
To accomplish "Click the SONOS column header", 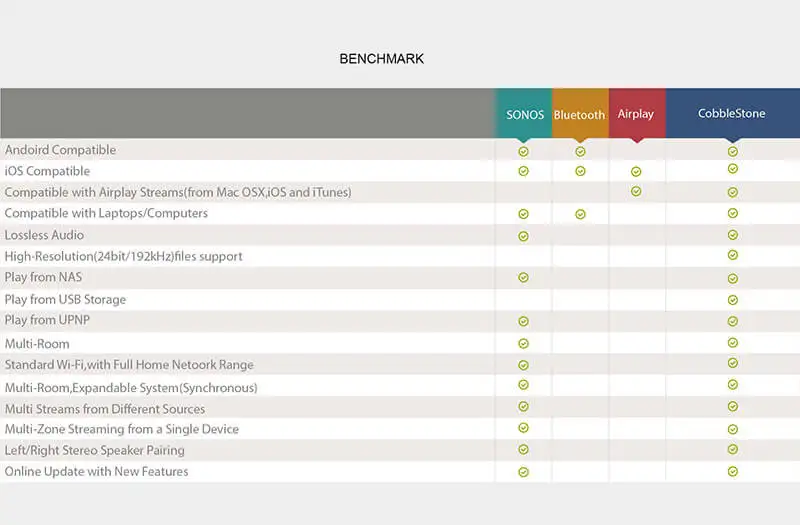I will point(523,113).
